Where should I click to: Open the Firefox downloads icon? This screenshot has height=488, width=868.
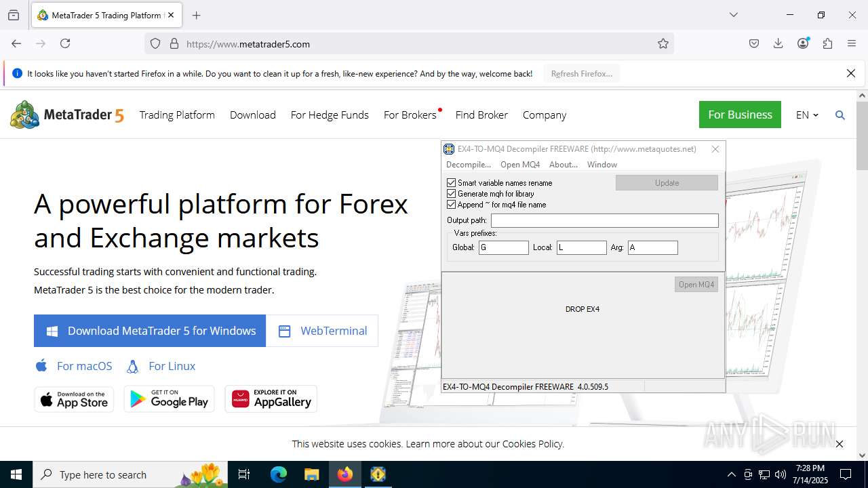[778, 43]
